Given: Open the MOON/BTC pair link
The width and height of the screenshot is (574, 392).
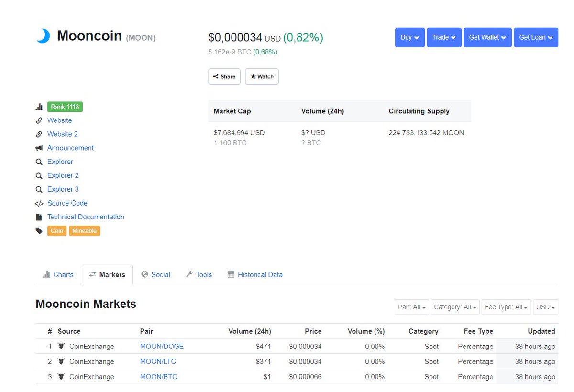Looking at the screenshot, I should coord(158,377).
